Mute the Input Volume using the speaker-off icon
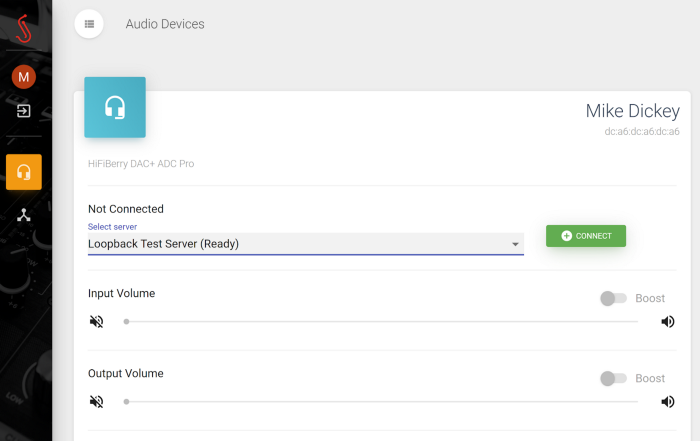700x441 pixels. coord(96,322)
